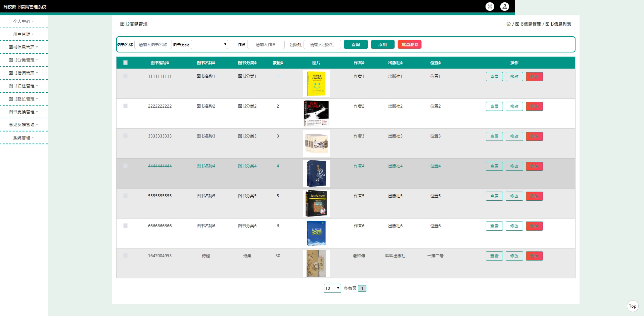Click 图书信息管理 breadcrumb link
This screenshot has width=644, height=316.
pyautogui.click(x=528, y=24)
